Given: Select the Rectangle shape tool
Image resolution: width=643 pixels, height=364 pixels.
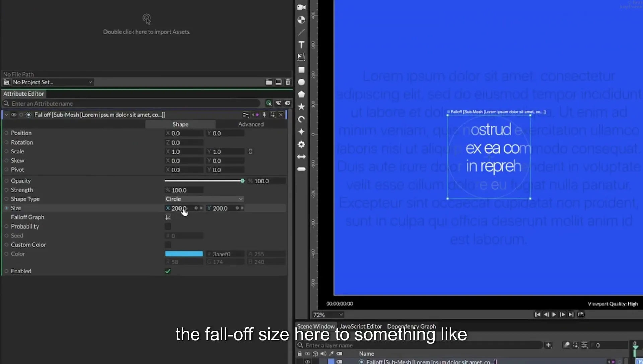Looking at the screenshot, I should (x=301, y=70).
